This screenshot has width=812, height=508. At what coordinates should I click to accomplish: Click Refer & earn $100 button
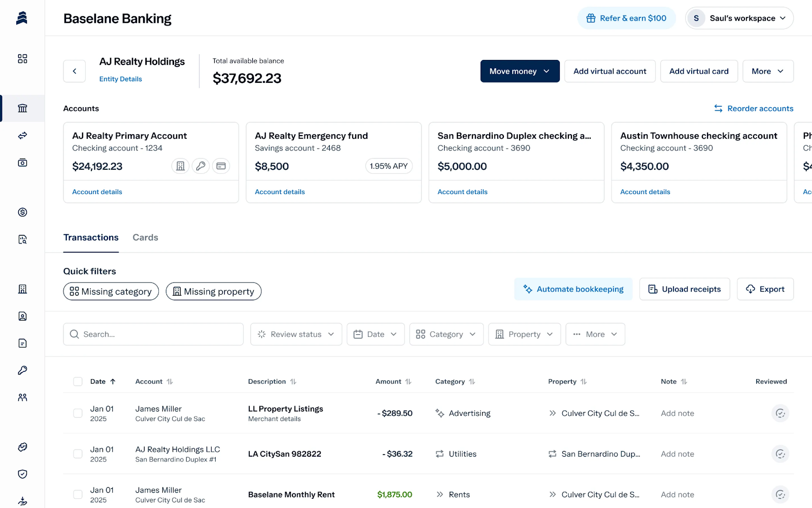626,18
